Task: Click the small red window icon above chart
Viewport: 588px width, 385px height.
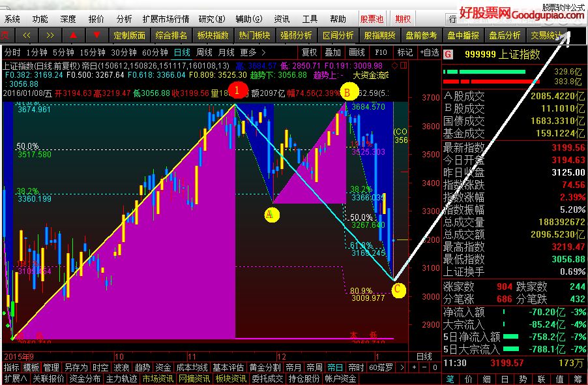Action: click(404, 66)
